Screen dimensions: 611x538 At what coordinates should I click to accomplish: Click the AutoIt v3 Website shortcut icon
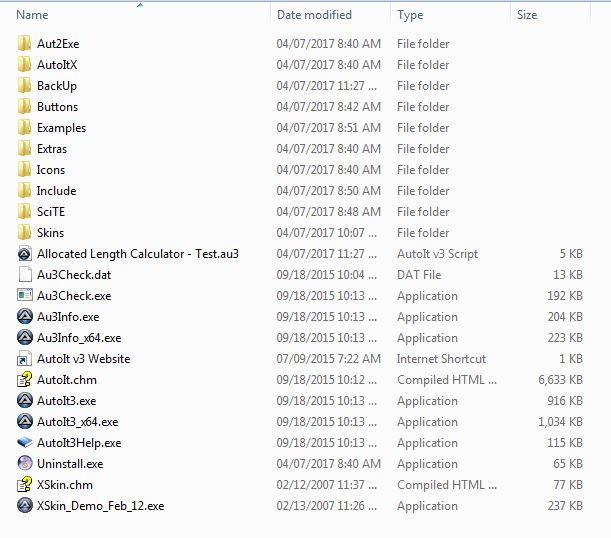click(x=24, y=359)
